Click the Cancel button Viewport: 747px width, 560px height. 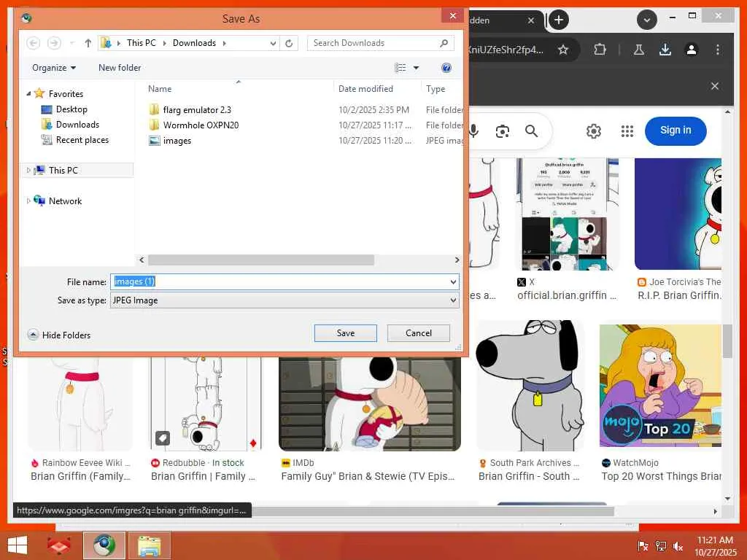pos(418,332)
